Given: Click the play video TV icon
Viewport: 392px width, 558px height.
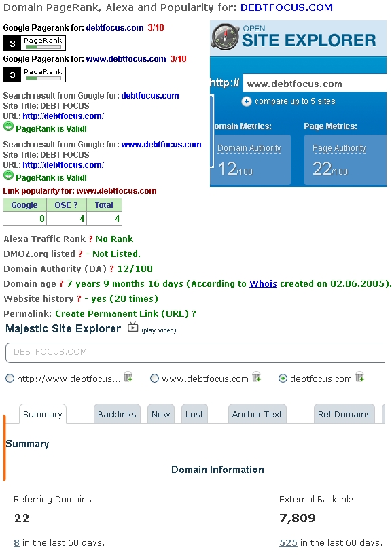Looking at the screenshot, I should click(132, 327).
